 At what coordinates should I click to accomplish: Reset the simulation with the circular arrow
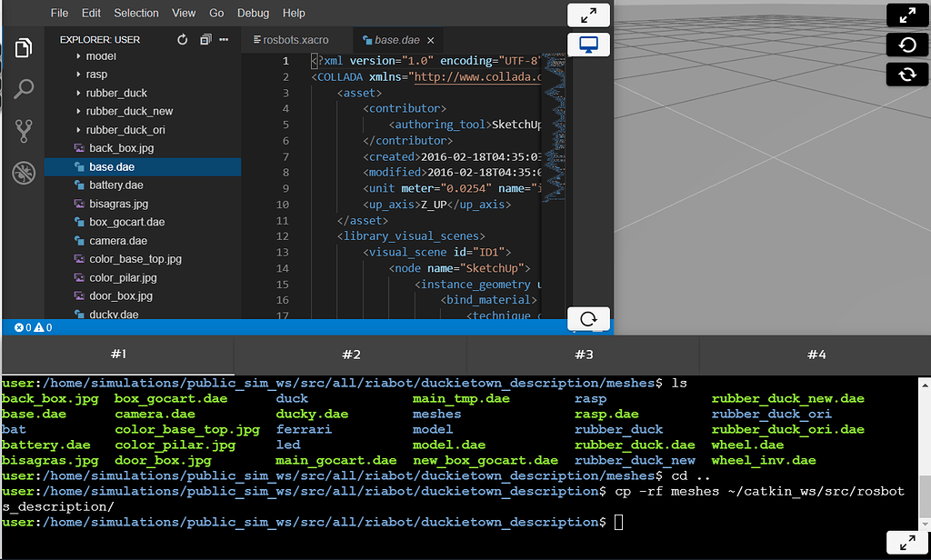click(906, 45)
